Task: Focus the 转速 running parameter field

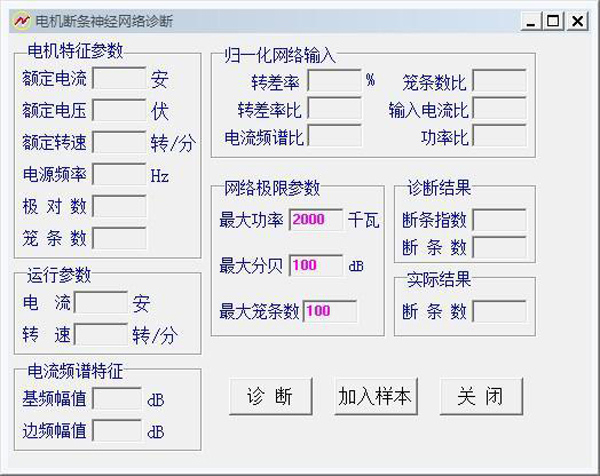Action: pos(101,333)
